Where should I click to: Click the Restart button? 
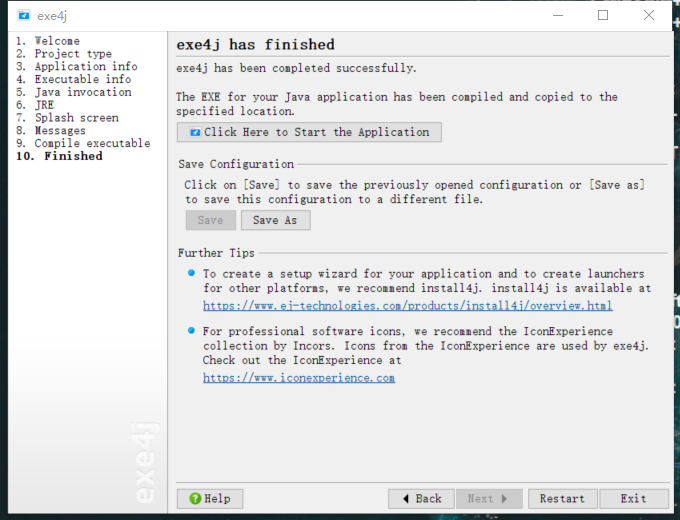(x=562, y=498)
